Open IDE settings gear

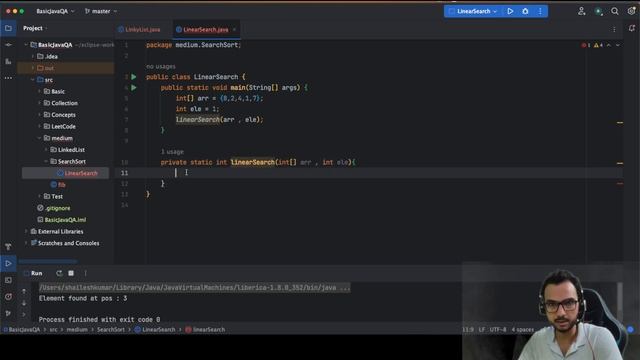[631, 11]
